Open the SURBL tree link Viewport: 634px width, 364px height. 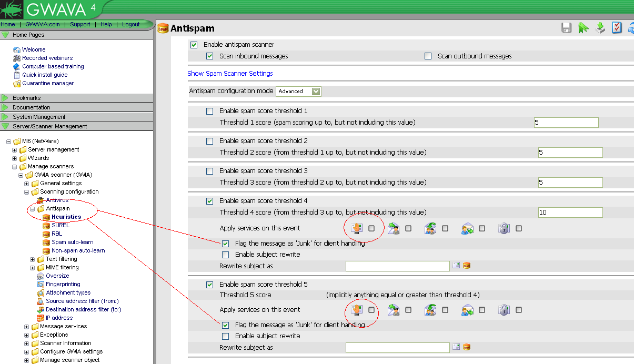(x=60, y=225)
